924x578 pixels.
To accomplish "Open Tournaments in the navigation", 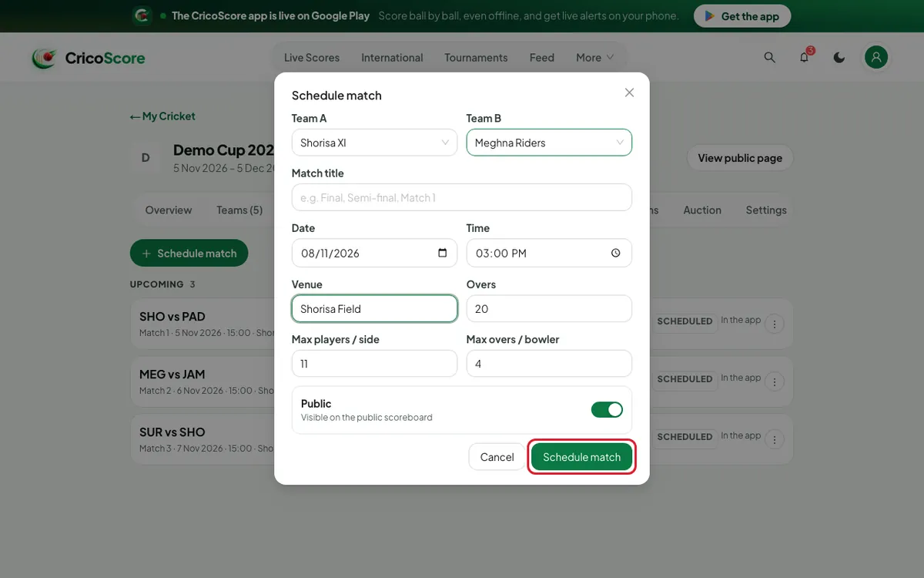I will [x=476, y=57].
